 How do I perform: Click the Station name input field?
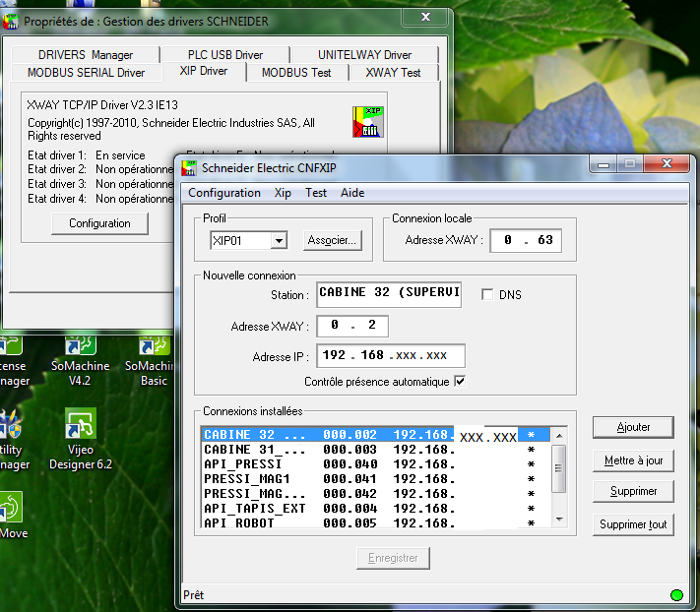pos(389,294)
